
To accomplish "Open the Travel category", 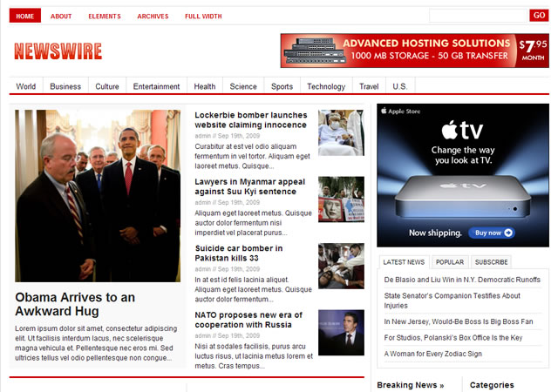I will [369, 86].
